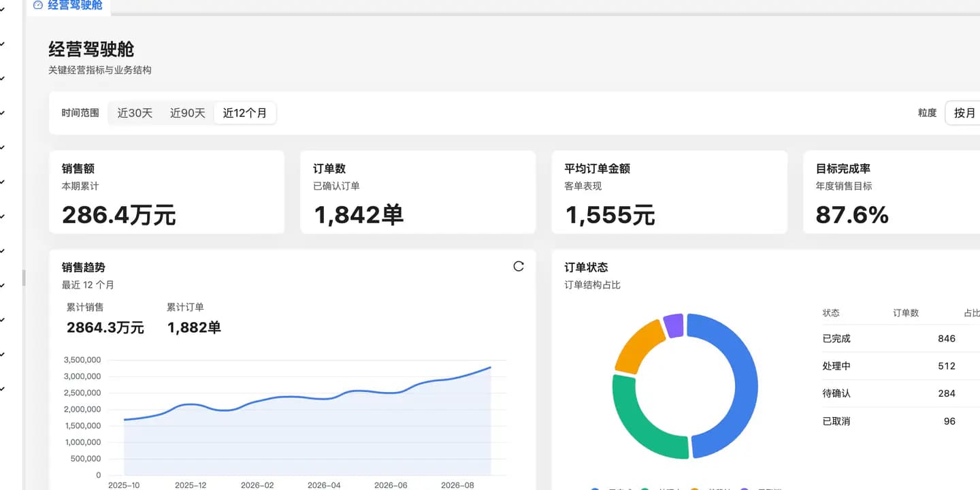Select the 已完成 row in the status table
The width and height of the screenshot is (980, 490).
tap(901, 338)
